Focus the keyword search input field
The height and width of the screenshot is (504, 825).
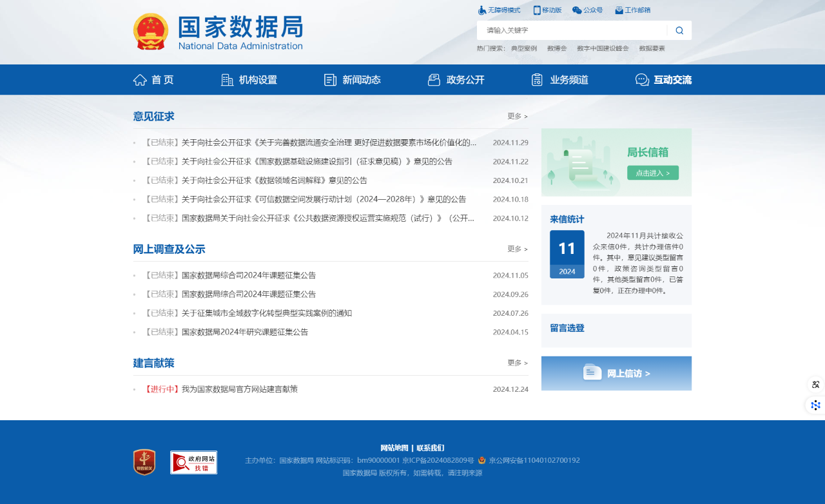(x=572, y=30)
